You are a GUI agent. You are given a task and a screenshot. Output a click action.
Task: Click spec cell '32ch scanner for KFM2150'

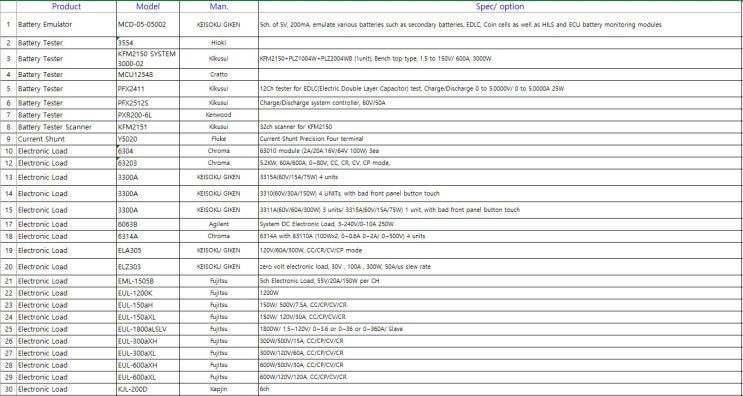point(500,127)
